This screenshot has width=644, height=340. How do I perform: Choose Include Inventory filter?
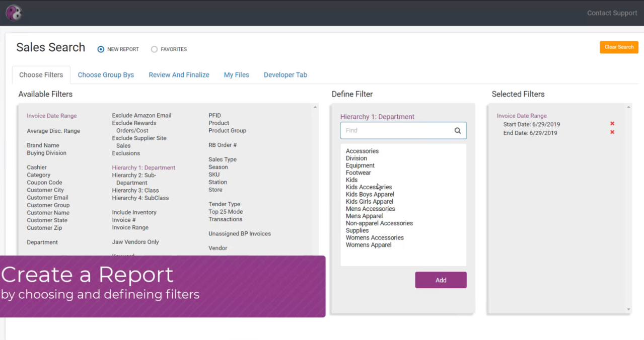tap(134, 212)
